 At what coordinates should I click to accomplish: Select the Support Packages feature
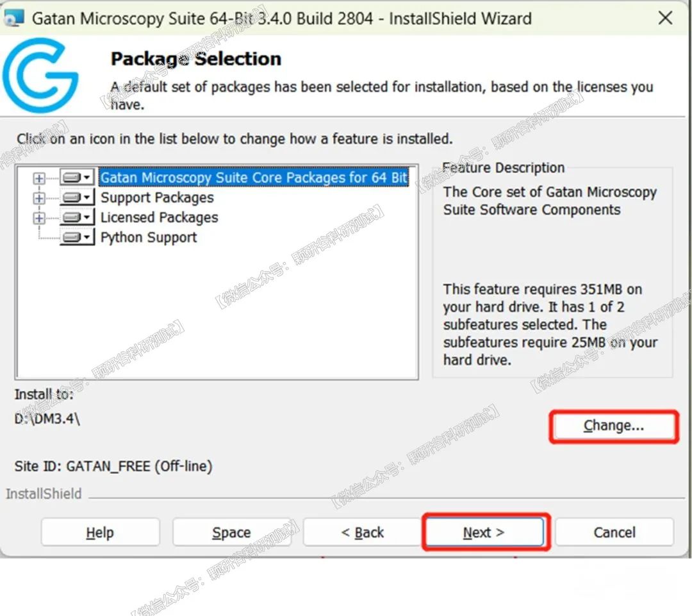pyautogui.click(x=157, y=197)
